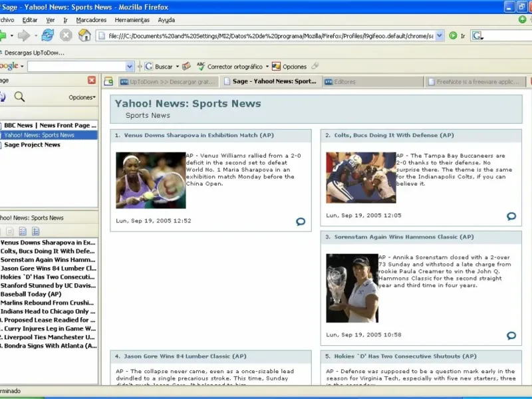Switch to the Editores tab
This screenshot has height=399, width=532.
(373, 82)
